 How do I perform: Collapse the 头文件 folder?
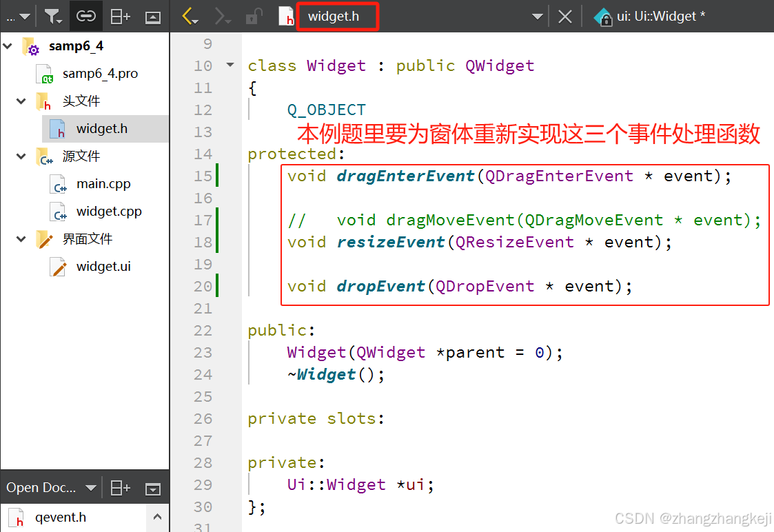coord(21,101)
